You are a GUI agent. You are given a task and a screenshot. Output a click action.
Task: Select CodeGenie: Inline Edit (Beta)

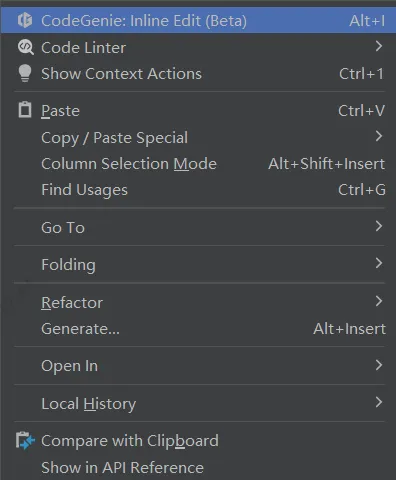pos(198,21)
